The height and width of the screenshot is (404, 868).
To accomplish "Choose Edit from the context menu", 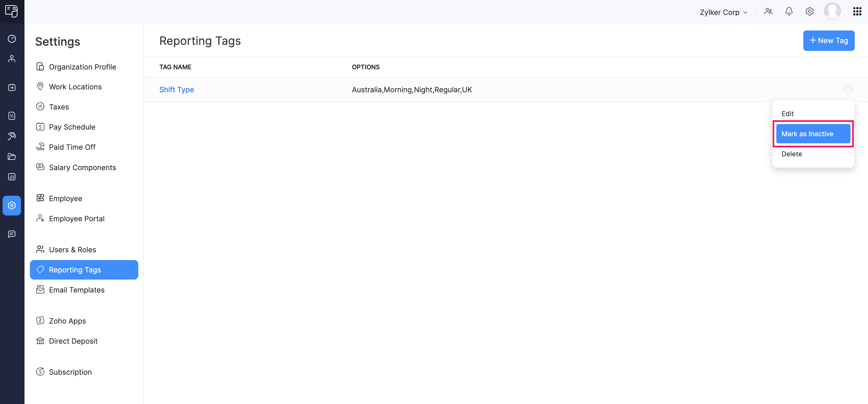I will click(x=813, y=114).
